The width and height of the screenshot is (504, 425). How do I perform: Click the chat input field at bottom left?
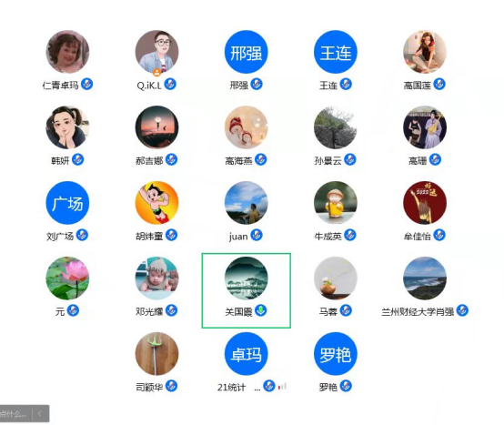click(15, 413)
